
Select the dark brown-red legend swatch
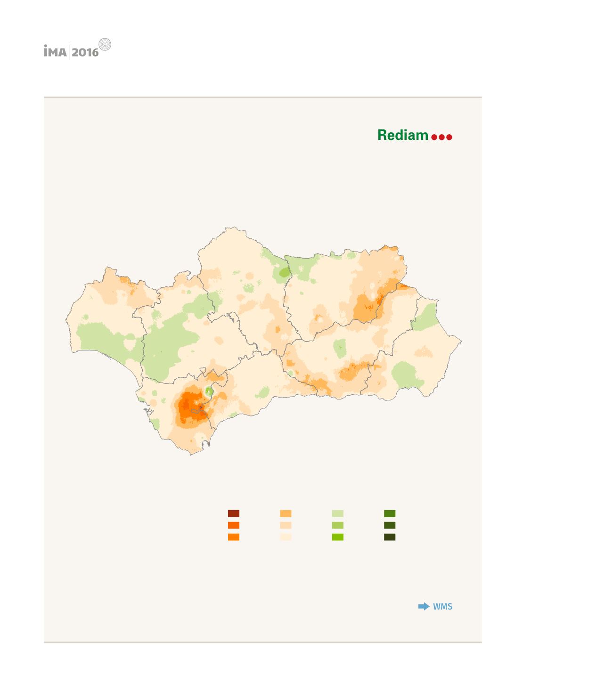(234, 513)
